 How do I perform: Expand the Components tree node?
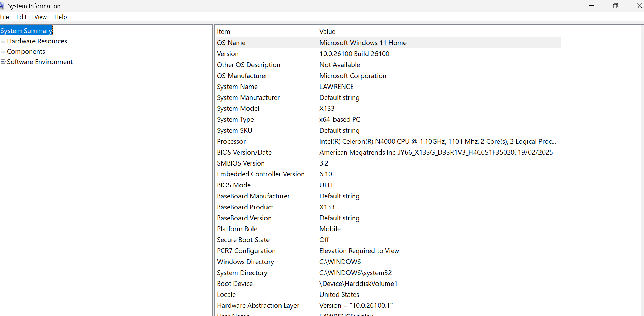coord(3,51)
